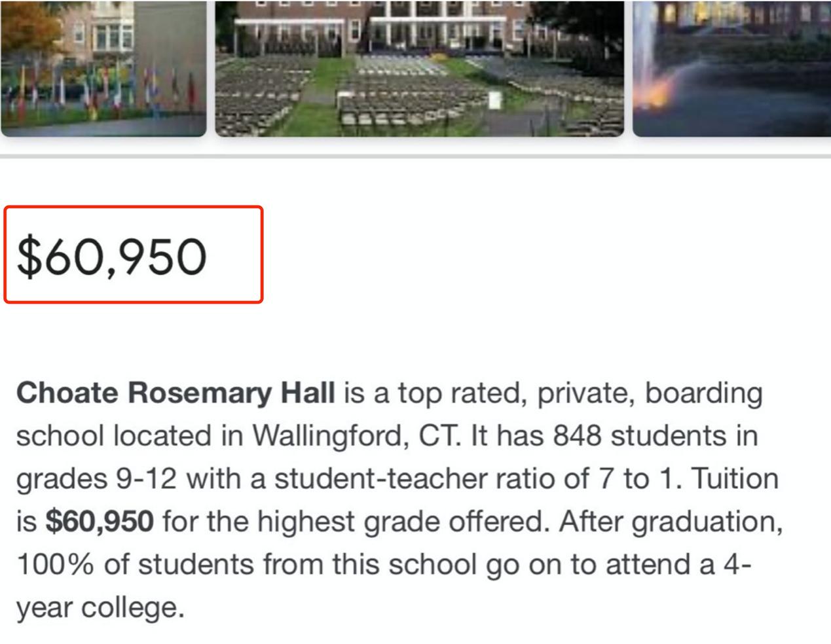Viewport: 831px width, 644px height.
Task: Open the flags photo thumbnail
Action: (x=103, y=68)
